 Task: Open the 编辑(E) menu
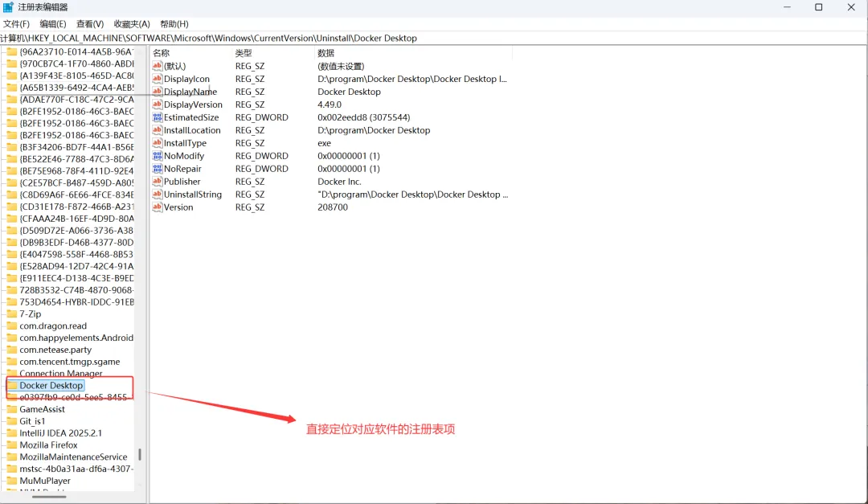pyautogui.click(x=52, y=24)
